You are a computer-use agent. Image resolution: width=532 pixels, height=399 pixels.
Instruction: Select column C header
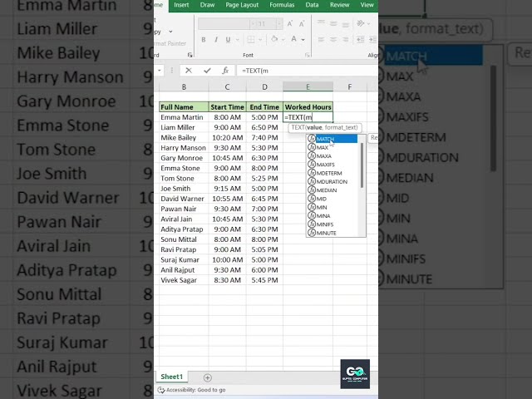tap(227, 86)
